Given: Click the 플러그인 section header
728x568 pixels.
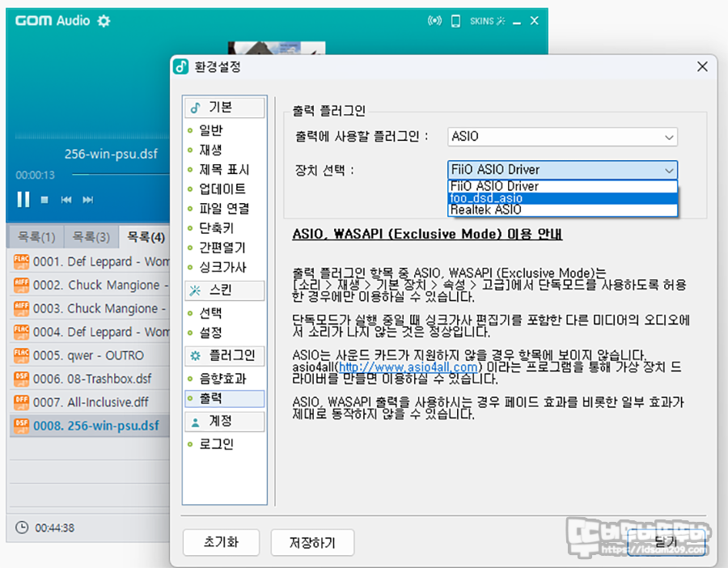Looking at the screenshot, I should [225, 356].
